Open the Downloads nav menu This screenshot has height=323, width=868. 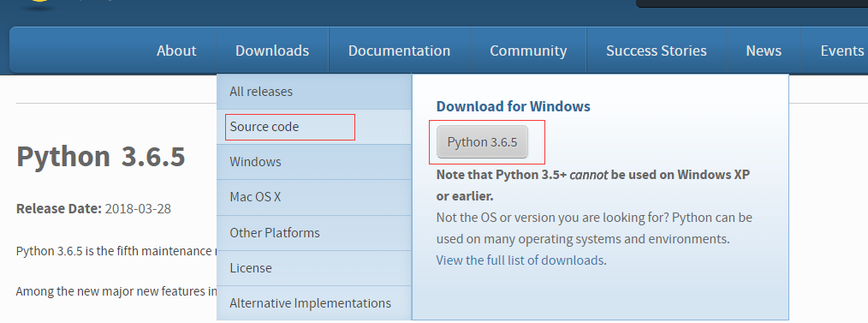coord(272,51)
